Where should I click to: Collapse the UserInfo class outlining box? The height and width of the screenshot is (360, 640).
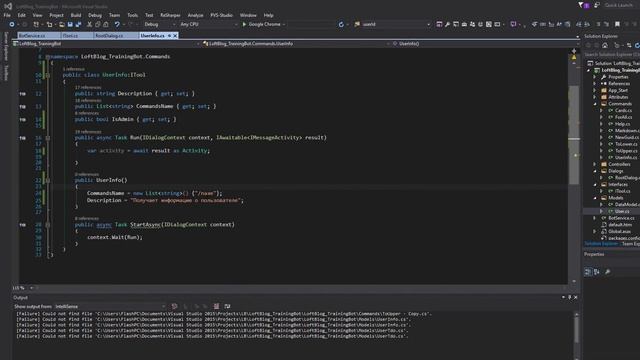tap(48, 75)
